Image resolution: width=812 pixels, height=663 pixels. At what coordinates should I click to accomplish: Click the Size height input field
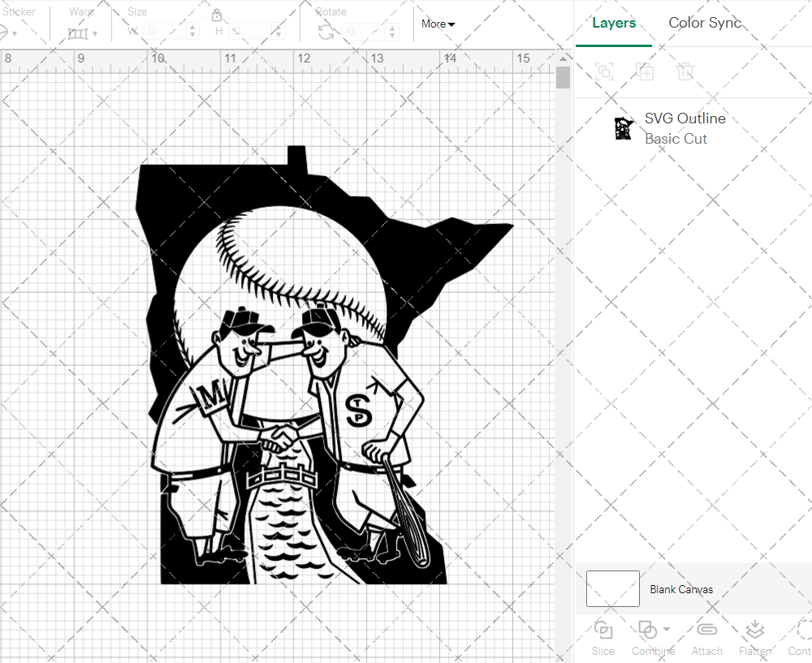coord(251,32)
